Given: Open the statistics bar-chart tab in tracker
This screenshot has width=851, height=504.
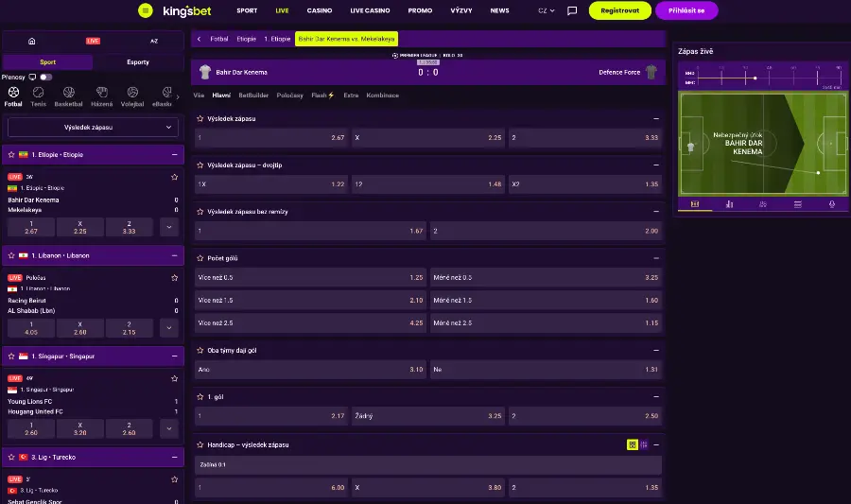Looking at the screenshot, I should click(729, 204).
